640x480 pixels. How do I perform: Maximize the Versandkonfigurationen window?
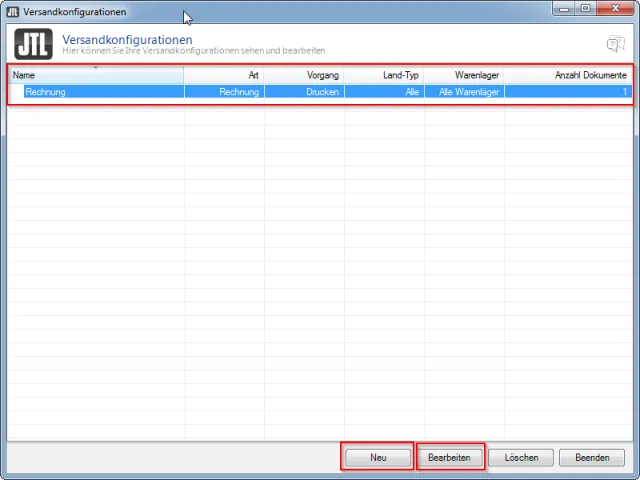click(585, 8)
